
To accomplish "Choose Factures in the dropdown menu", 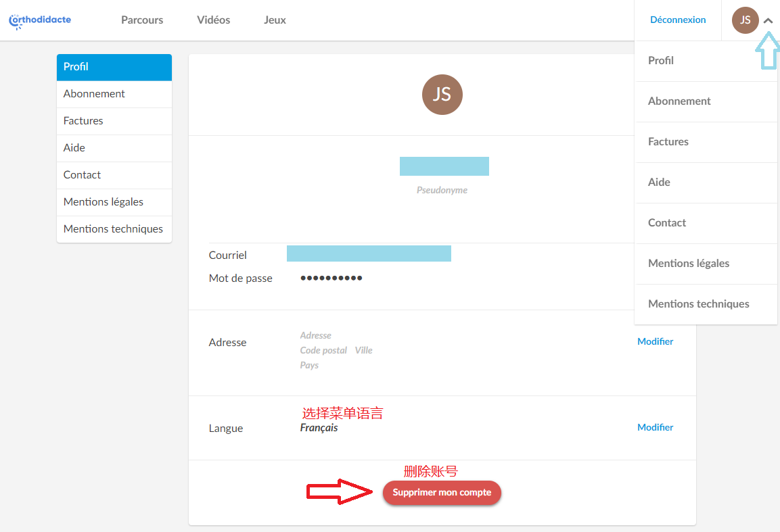I will [x=706, y=142].
